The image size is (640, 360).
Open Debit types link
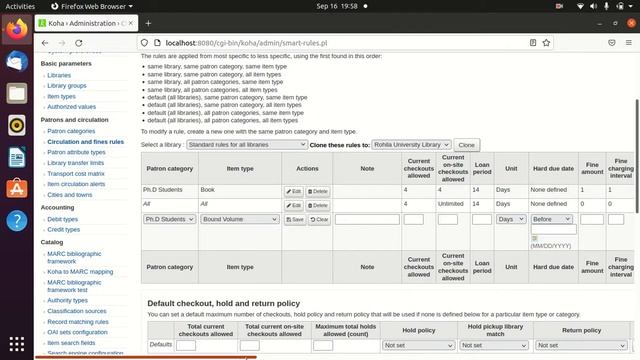coord(62,219)
